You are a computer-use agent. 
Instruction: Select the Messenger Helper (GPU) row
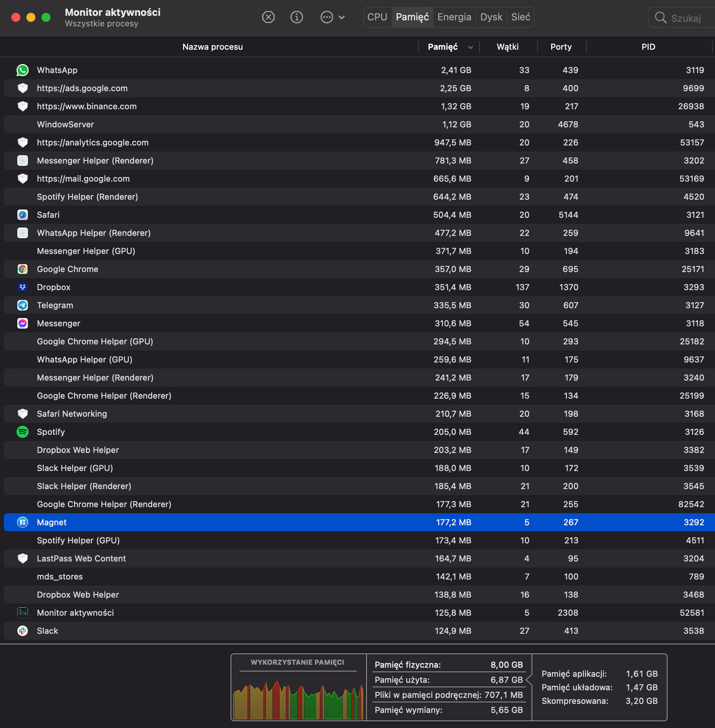click(x=359, y=251)
